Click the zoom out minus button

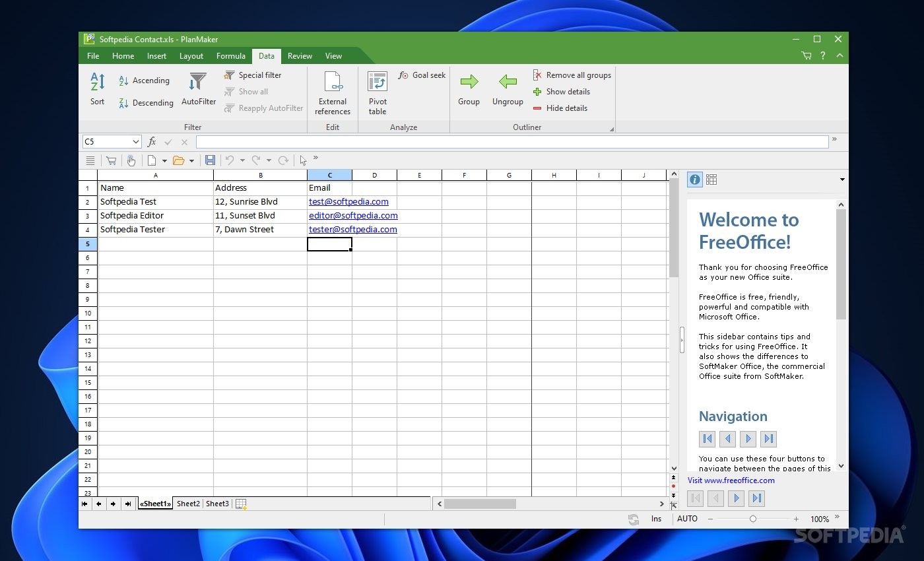710,519
